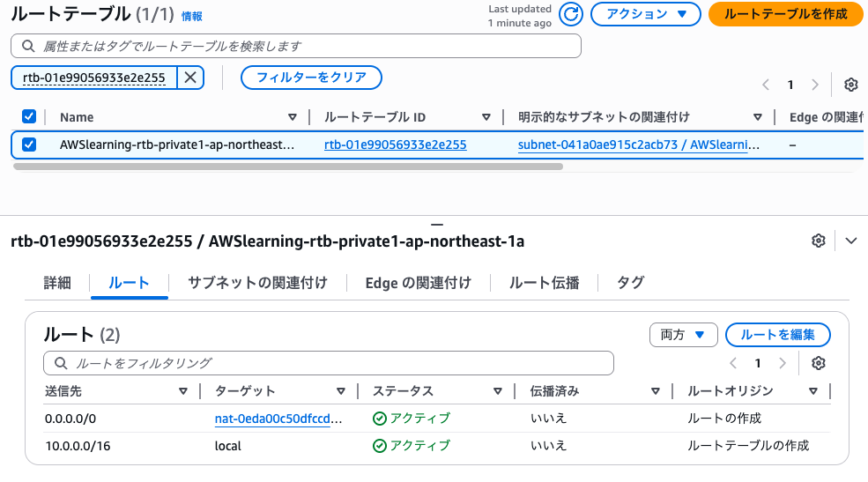Go to previous page of route tables

766,85
